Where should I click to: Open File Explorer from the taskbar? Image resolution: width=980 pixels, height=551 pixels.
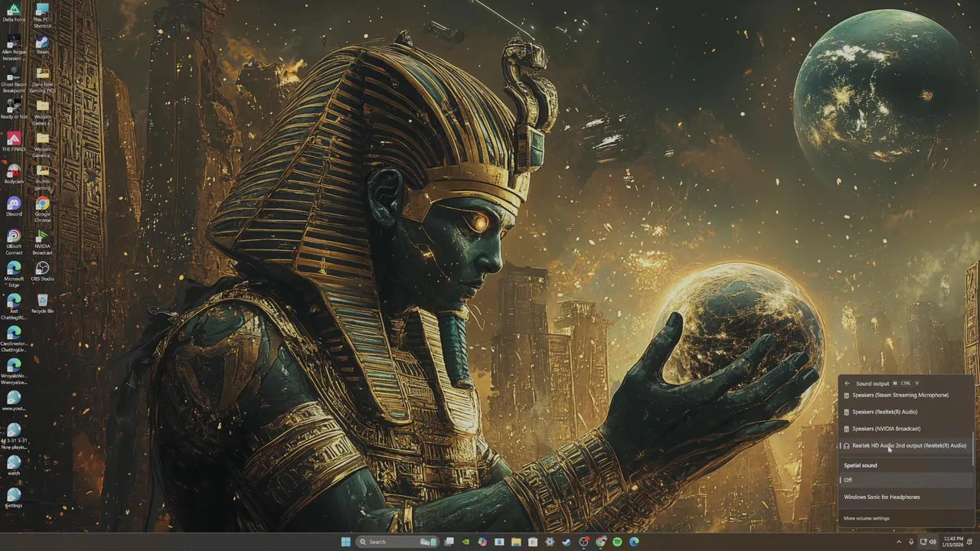(x=516, y=542)
